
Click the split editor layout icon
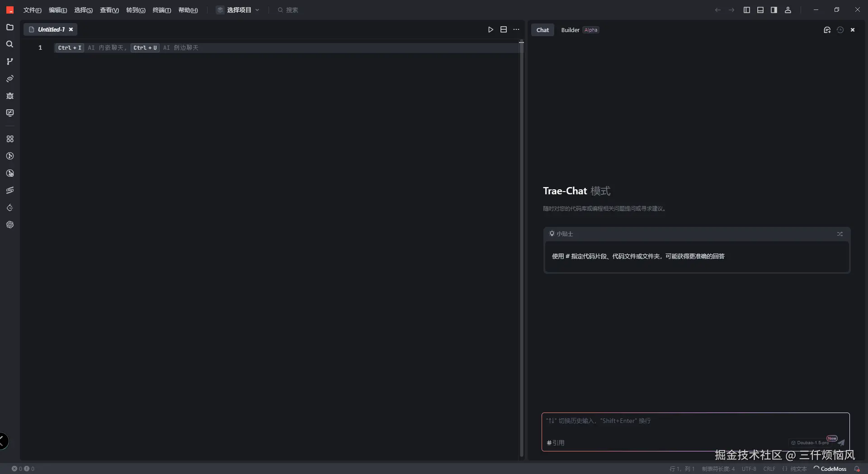(x=504, y=30)
